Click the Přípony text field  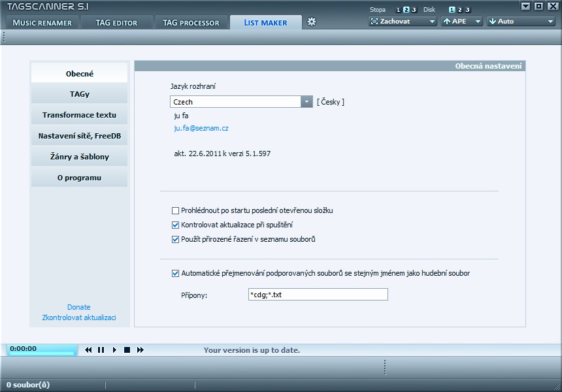pyautogui.click(x=318, y=295)
